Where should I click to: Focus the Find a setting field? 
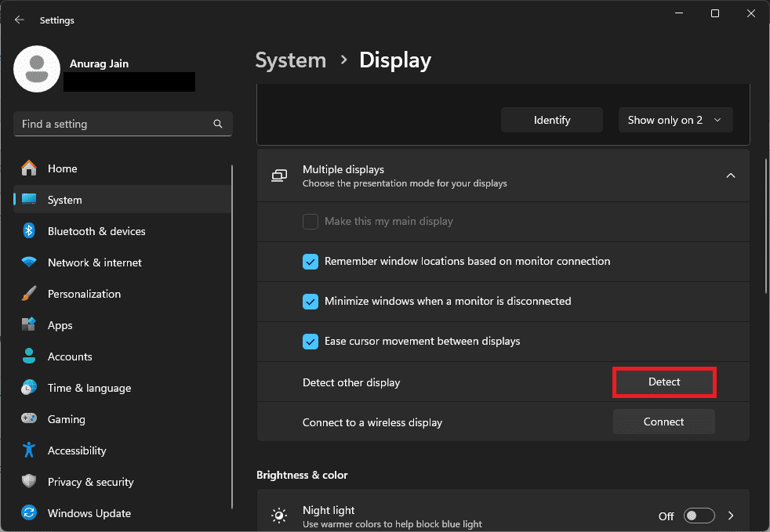pyautogui.click(x=114, y=124)
